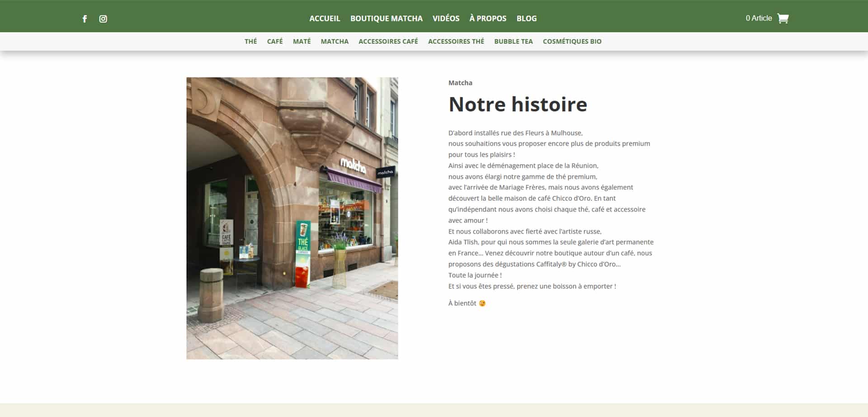868x417 pixels.
Task: Select the Maté category link
Action: (302, 41)
